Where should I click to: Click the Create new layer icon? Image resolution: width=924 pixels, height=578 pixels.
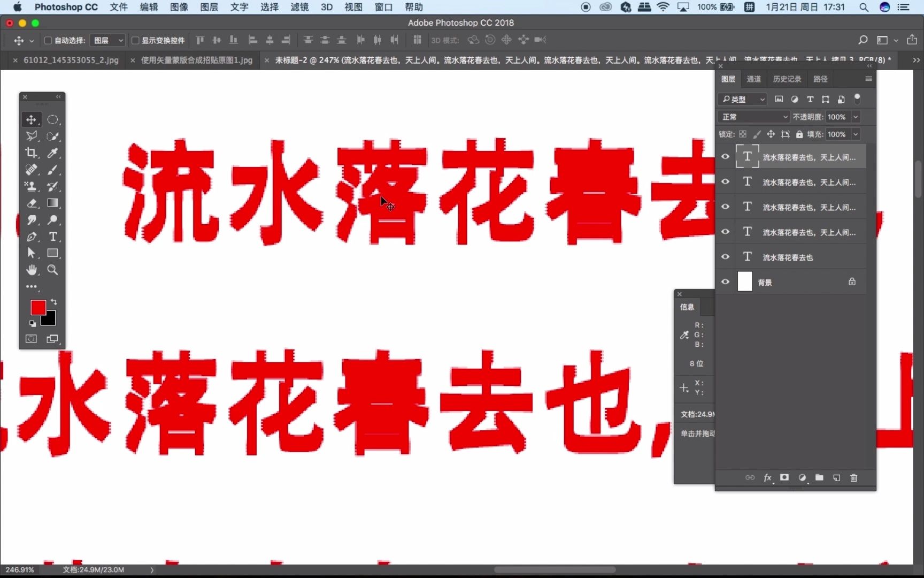click(x=836, y=477)
